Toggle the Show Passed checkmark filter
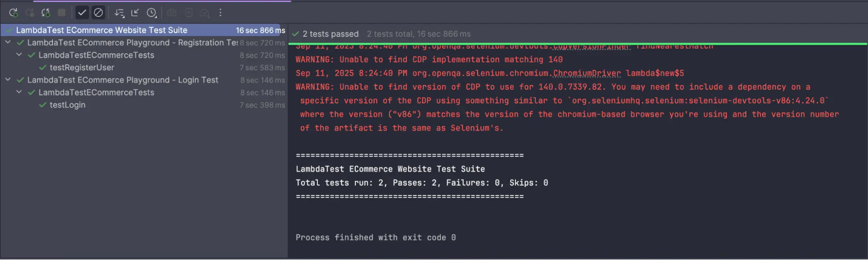This screenshot has width=868, height=260. pos(83,13)
